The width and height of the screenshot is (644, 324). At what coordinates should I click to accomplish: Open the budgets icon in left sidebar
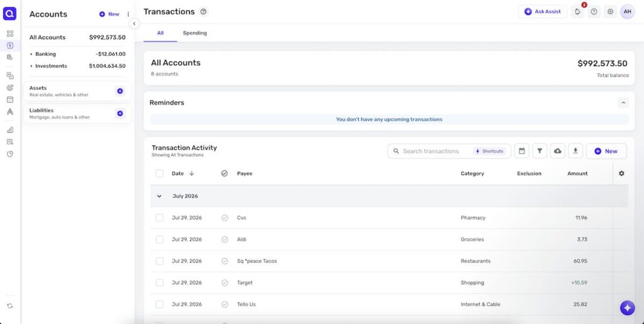coord(10,75)
